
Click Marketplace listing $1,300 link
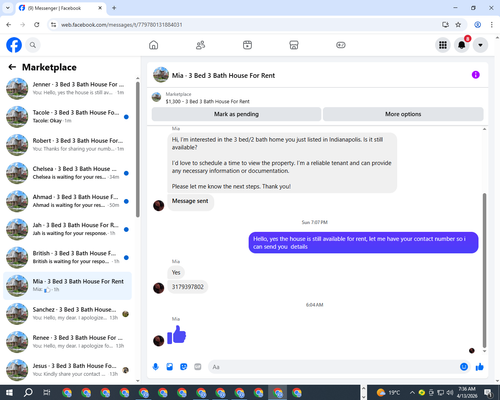207,101
